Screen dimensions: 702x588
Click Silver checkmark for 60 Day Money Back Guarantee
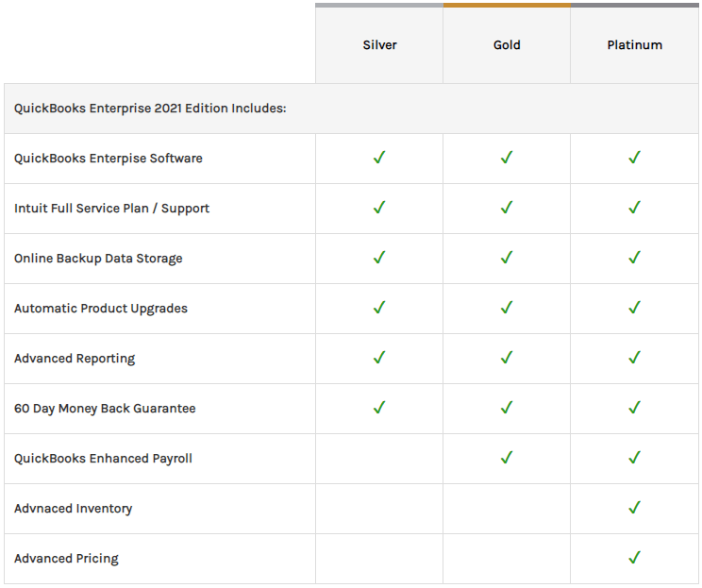(379, 408)
